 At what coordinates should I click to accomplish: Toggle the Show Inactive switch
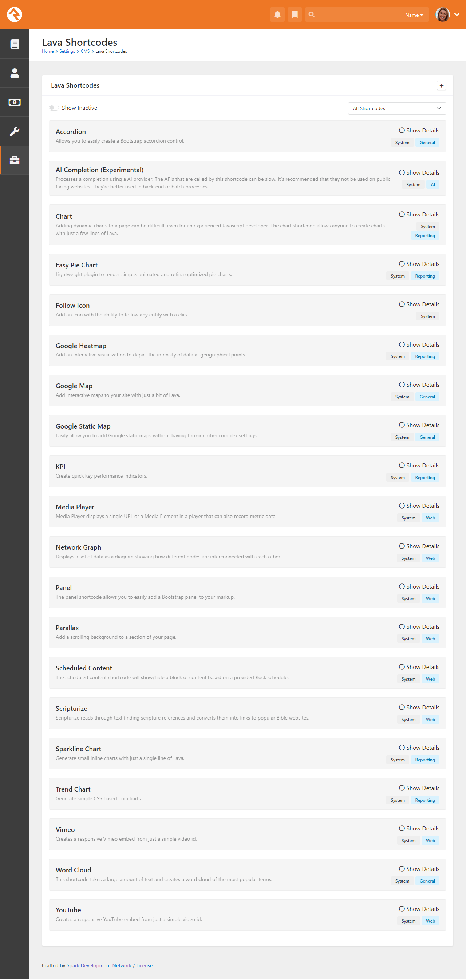click(54, 108)
